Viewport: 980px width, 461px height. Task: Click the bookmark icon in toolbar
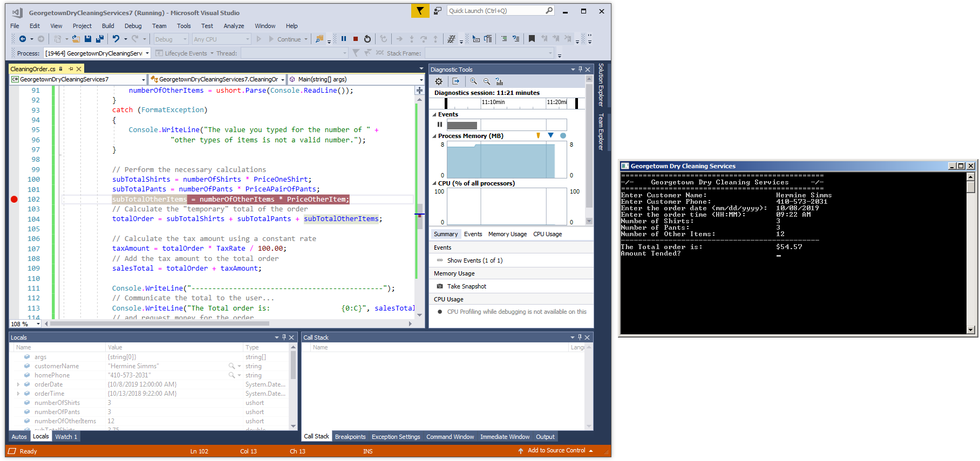pyautogui.click(x=532, y=39)
